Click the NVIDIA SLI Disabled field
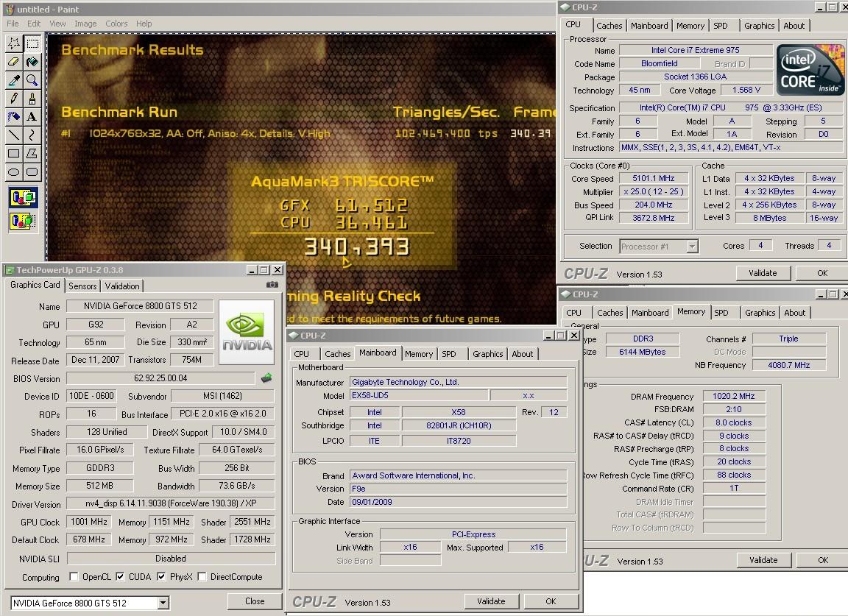Image resolution: width=848 pixels, height=616 pixels. tap(171, 558)
